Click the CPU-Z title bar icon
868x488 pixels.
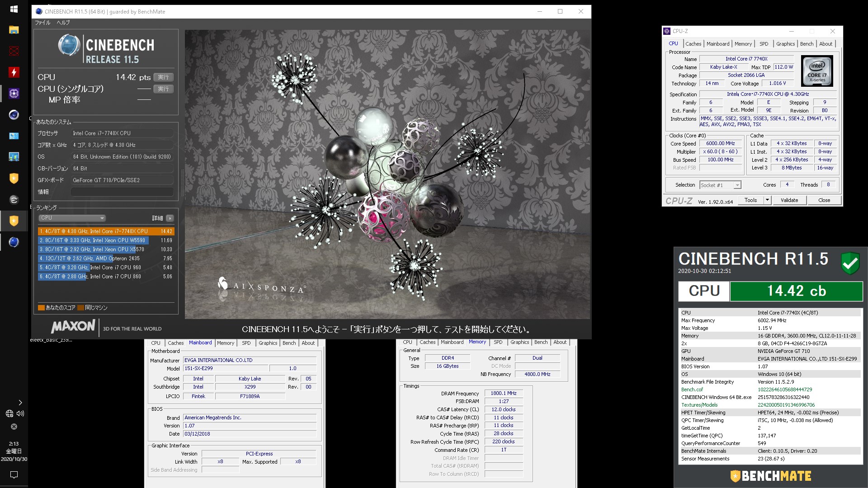[x=667, y=31]
